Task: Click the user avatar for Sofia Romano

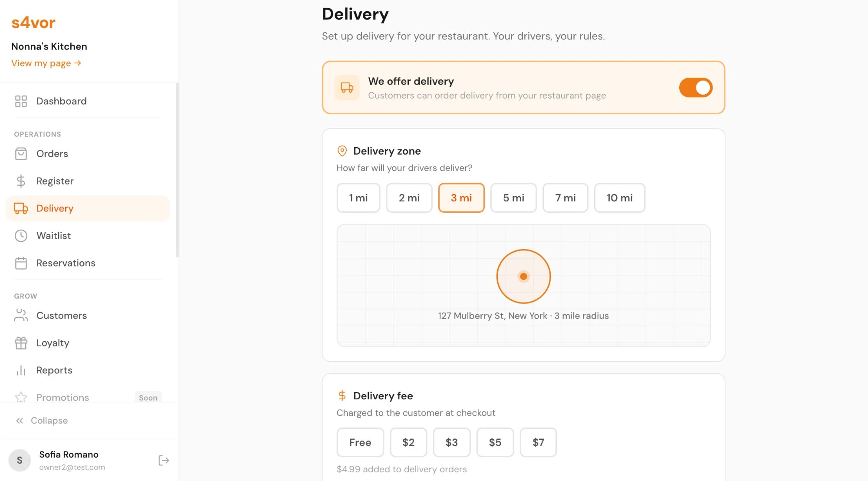Action: click(20, 460)
